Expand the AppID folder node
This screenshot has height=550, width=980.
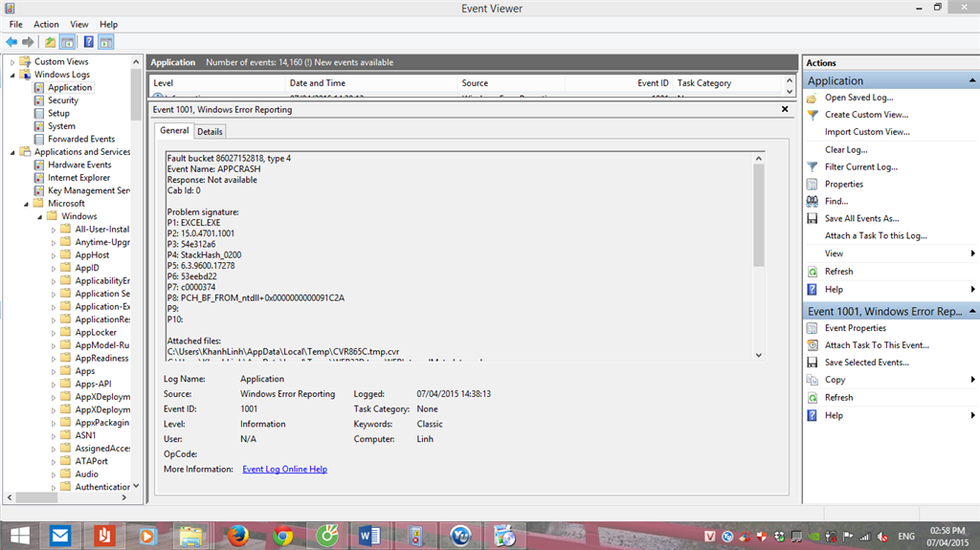(54, 269)
